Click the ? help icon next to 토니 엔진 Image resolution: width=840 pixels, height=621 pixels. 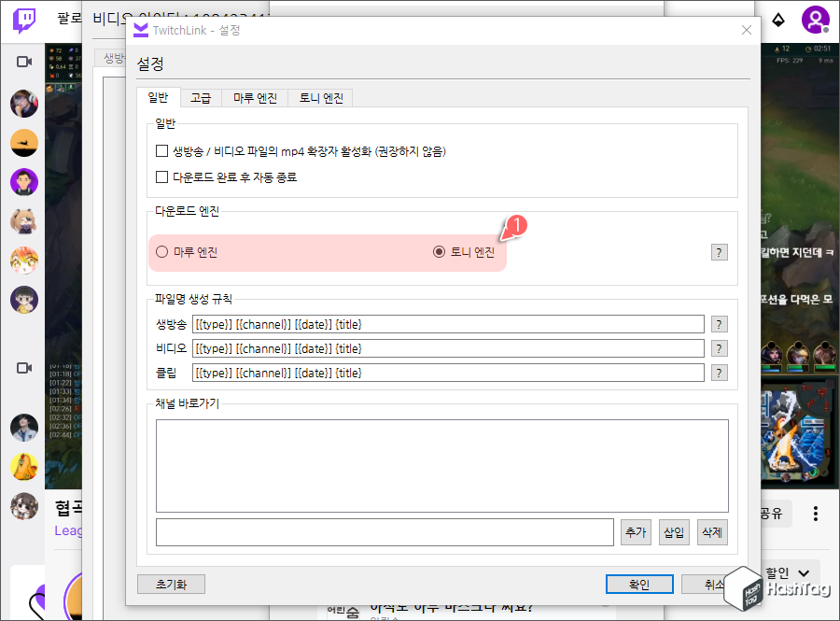click(x=719, y=252)
